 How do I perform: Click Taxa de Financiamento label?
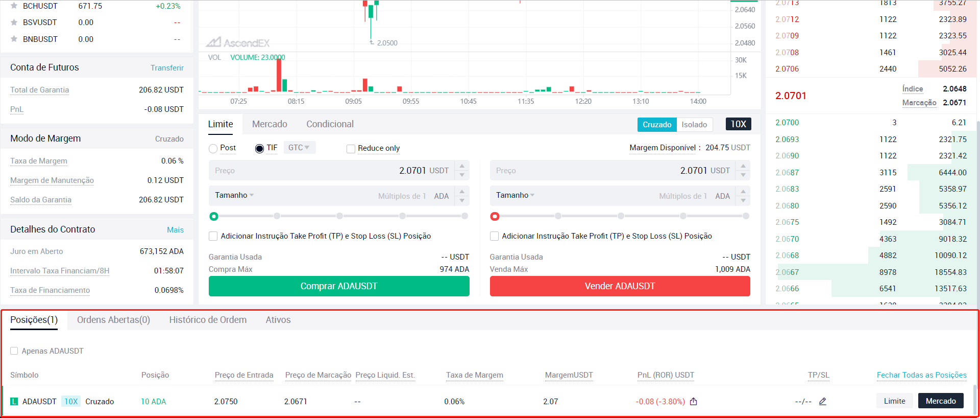(x=50, y=290)
